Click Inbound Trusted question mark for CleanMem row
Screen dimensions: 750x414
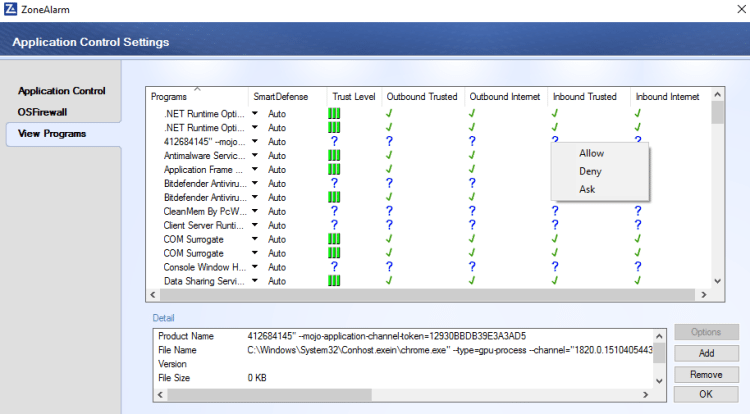tap(555, 211)
